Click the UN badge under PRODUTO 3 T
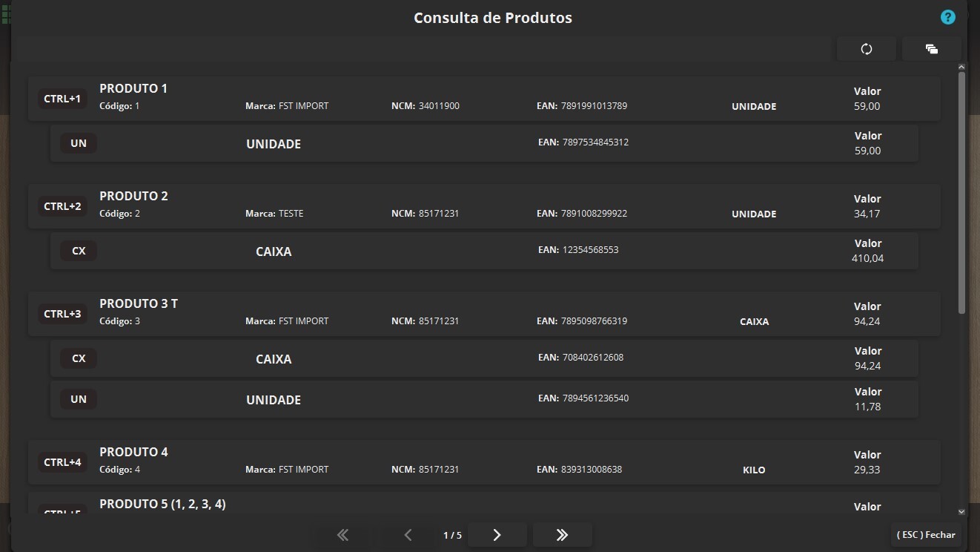Screen dimensions: 980x552 pyautogui.click(x=79, y=399)
